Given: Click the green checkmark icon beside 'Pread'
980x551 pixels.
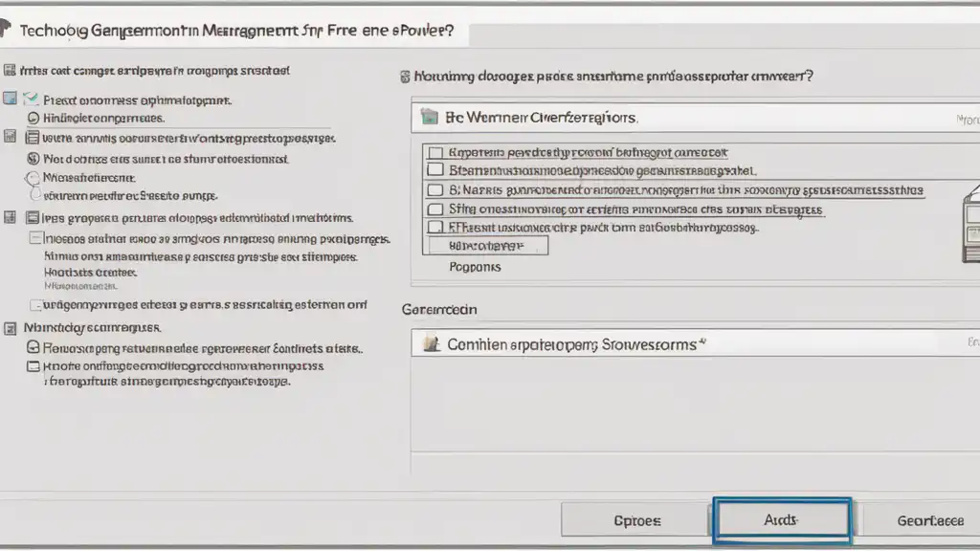Looking at the screenshot, I should [31, 99].
